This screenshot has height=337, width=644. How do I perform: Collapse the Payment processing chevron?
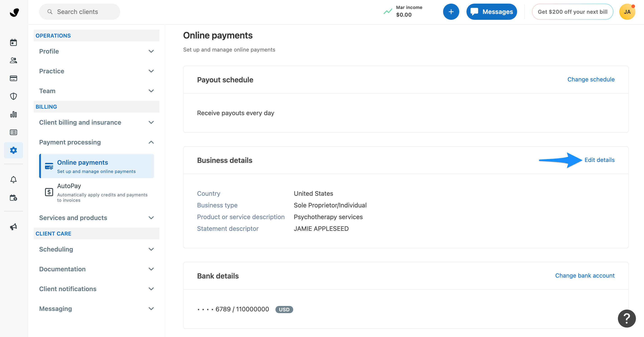(x=151, y=142)
